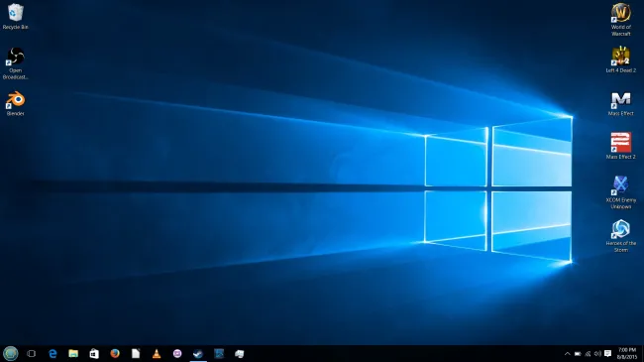The image size is (644, 362).
Task: Launch Firefox from the taskbar
Action: pos(115,353)
